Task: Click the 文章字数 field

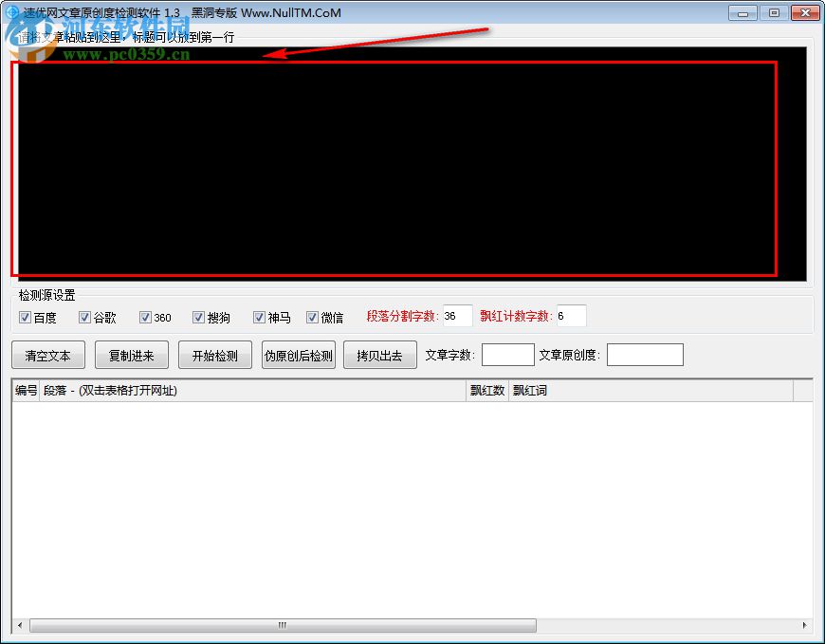Action: pos(508,355)
